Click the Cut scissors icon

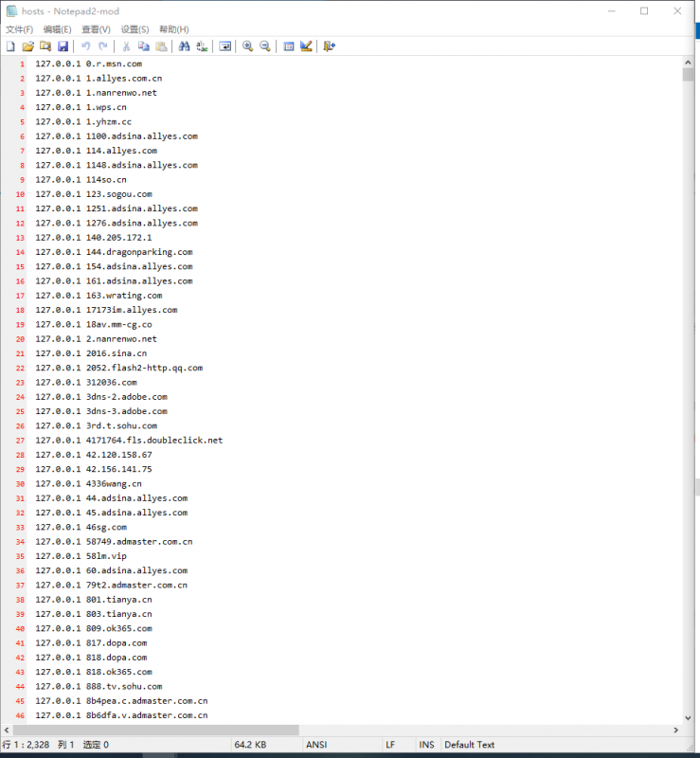pyautogui.click(x=126, y=45)
